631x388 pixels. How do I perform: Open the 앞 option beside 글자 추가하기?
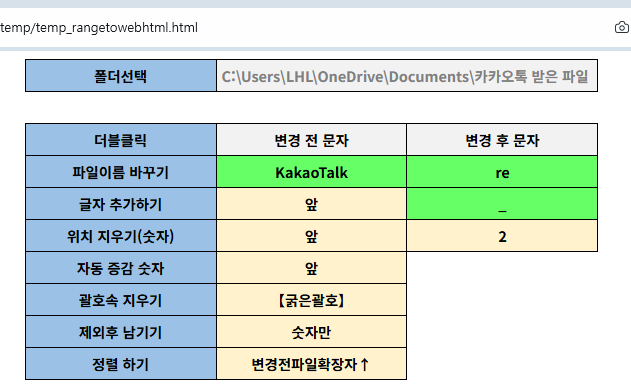pos(311,204)
